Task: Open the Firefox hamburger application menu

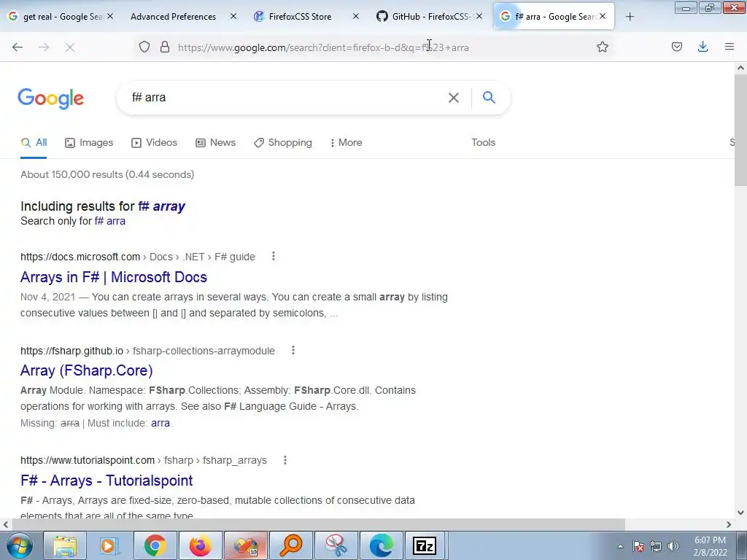Action: point(729,47)
